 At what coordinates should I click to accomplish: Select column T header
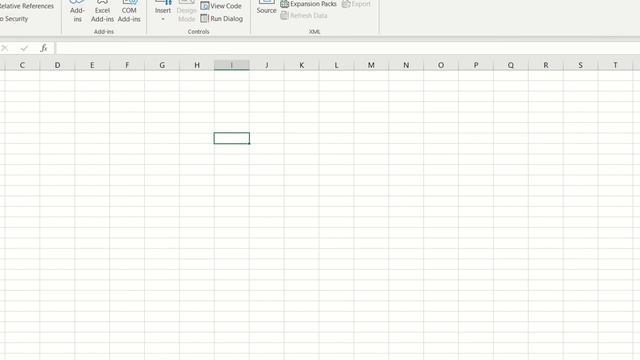pyautogui.click(x=616, y=65)
